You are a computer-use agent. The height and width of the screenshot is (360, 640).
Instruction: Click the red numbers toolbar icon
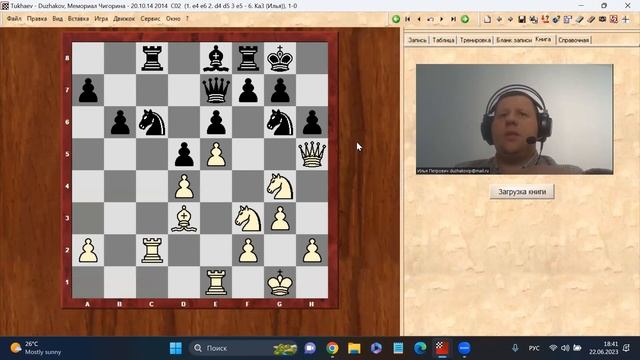(x=545, y=19)
